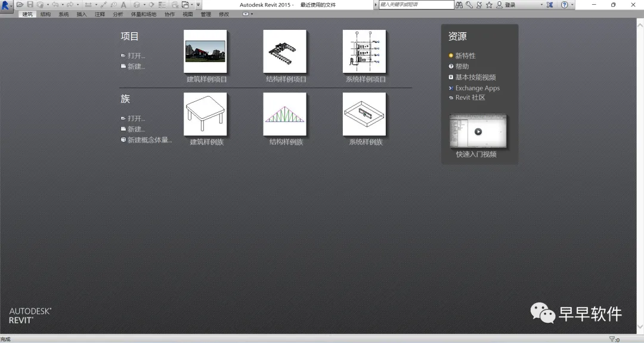
Task: Expand the Help dropdown arrow
Action: tap(572, 5)
